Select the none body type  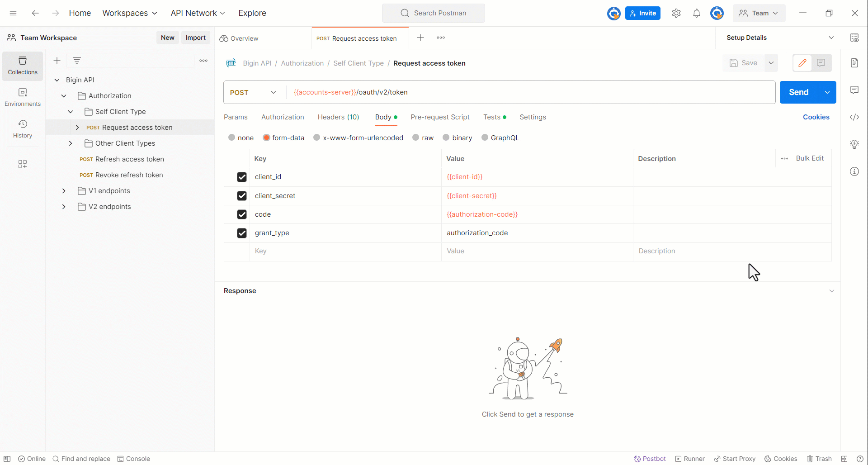(x=232, y=138)
